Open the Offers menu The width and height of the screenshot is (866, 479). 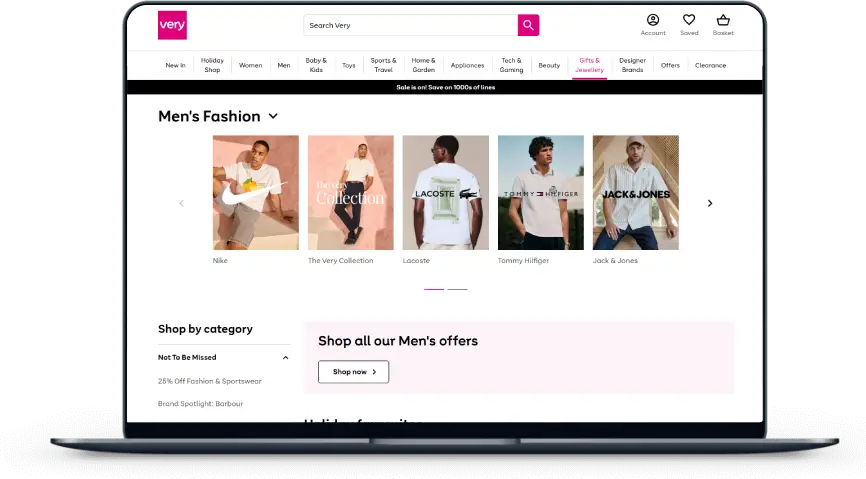670,65
